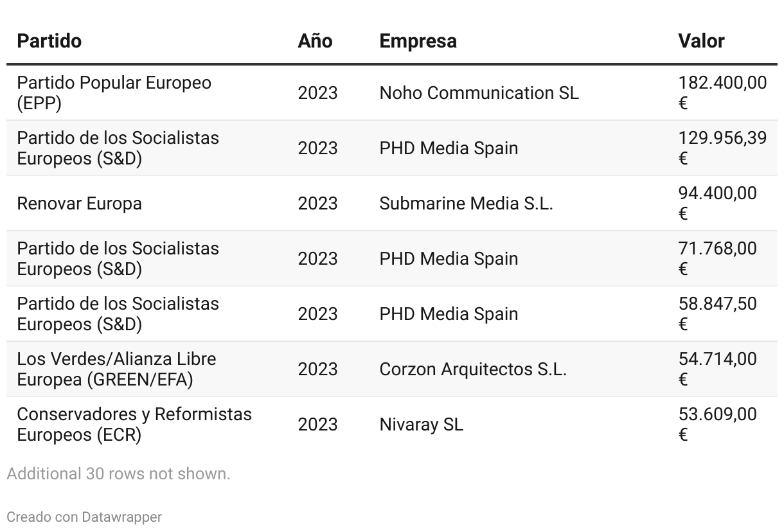Sort by the Año column header

315,41
